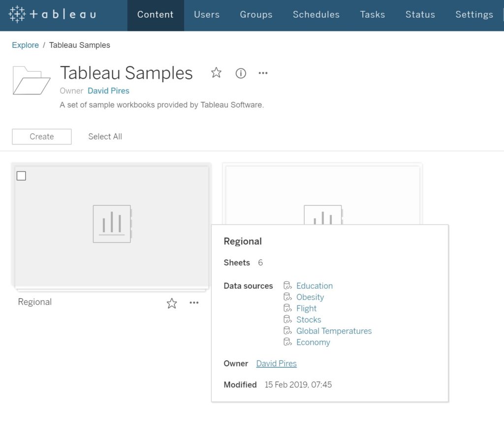Click the Global Temperatures data source icon
The width and height of the screenshot is (504, 428).
[x=287, y=330]
